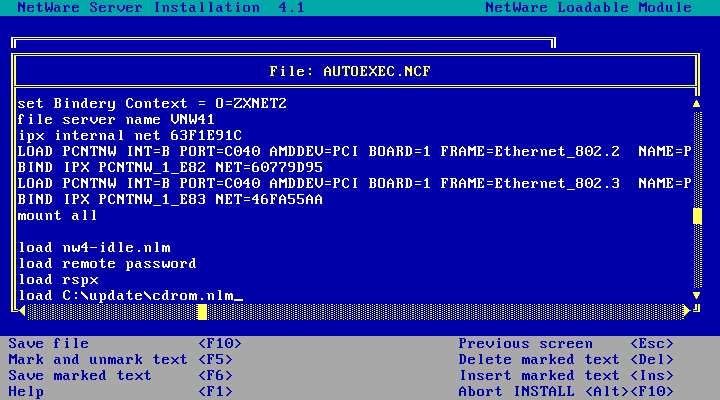Click the 'NetWare Server Installation 4.1' header
This screenshot has height=400, width=720.
pyautogui.click(x=161, y=8)
